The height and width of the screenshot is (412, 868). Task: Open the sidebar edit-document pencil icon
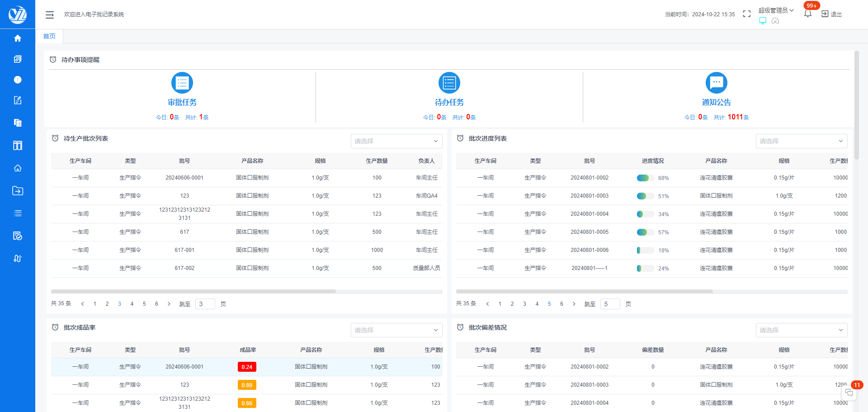point(18,100)
